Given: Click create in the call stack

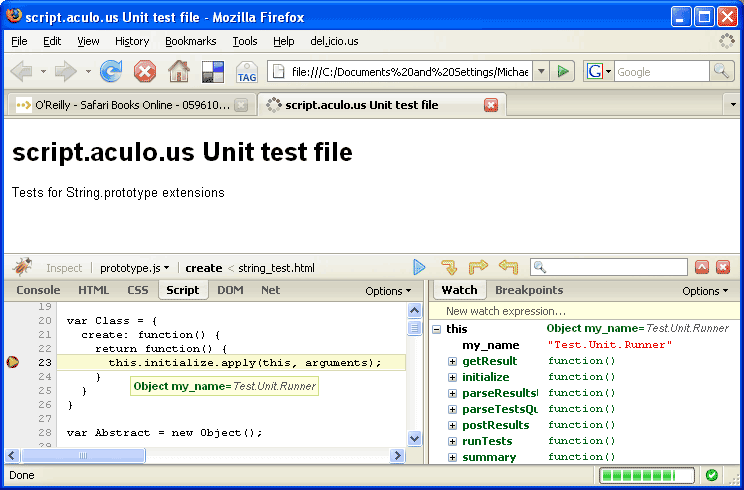Looking at the screenshot, I should point(204,268).
